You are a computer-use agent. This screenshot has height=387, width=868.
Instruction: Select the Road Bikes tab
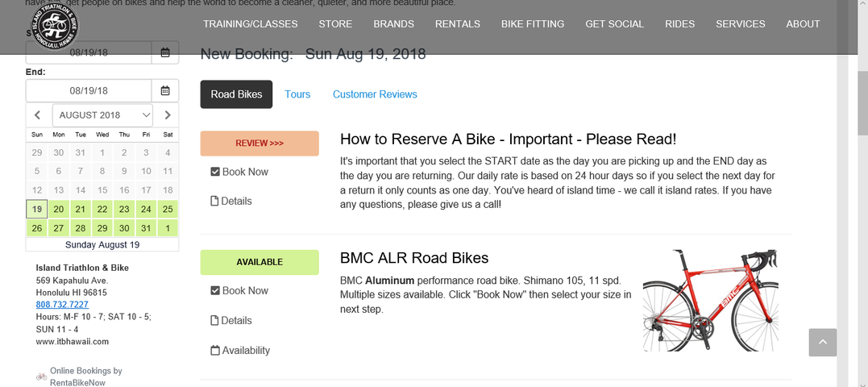pyautogui.click(x=236, y=94)
